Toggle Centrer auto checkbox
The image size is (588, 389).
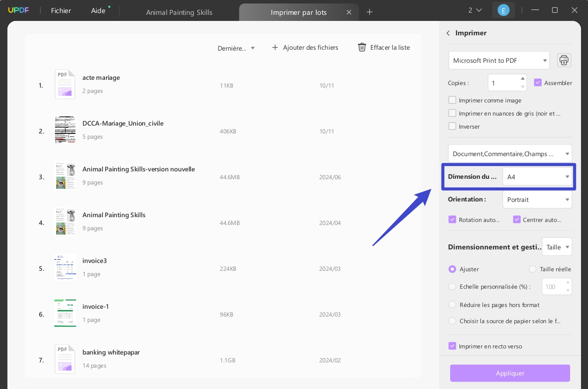tap(517, 219)
